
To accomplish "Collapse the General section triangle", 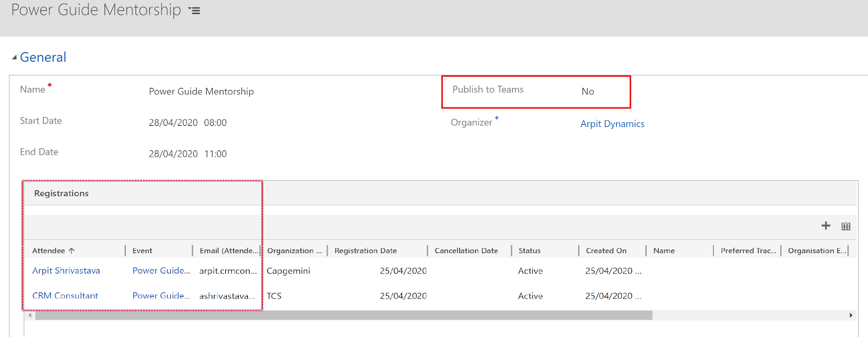I will pos(14,58).
